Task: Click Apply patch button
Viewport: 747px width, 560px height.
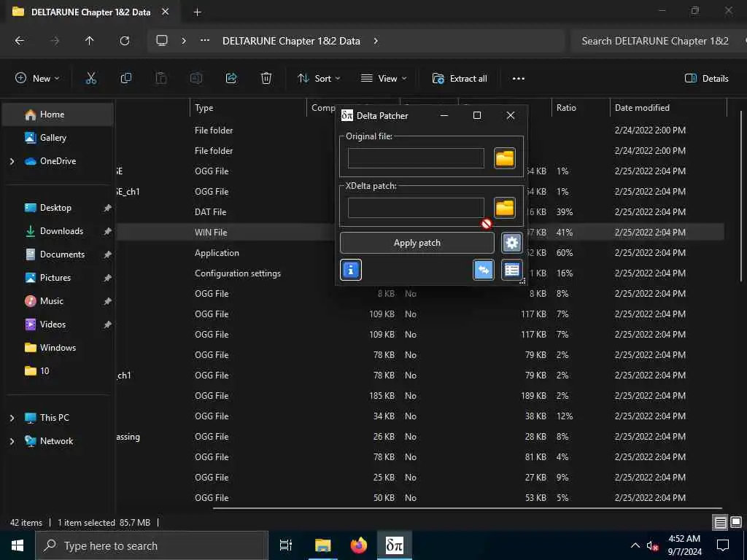Action: click(417, 243)
